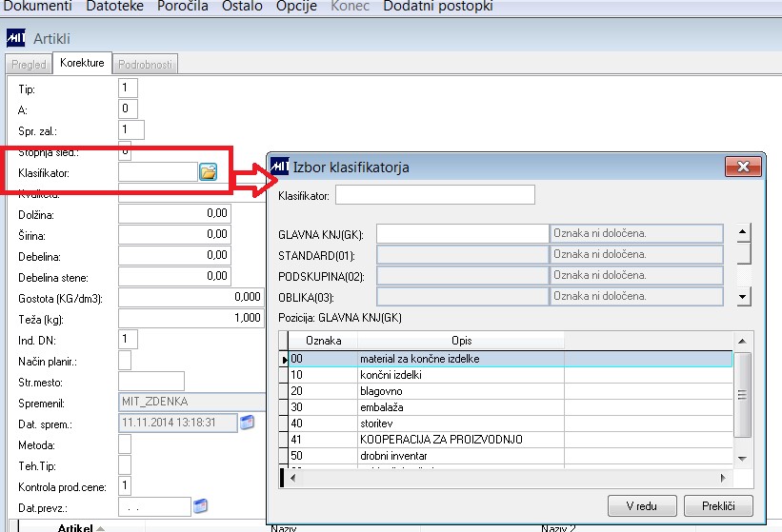Viewport: 782px width, 532px height.
Task: Open the Dodatni postopki menu
Action: [438, 6]
